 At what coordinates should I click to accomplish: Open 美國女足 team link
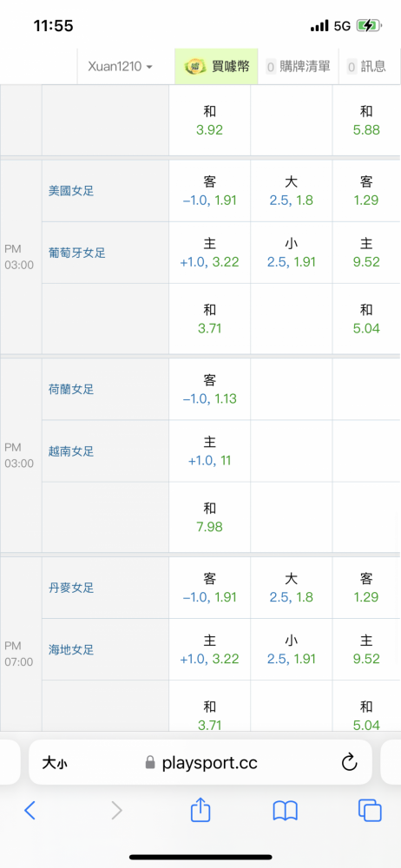(x=71, y=191)
